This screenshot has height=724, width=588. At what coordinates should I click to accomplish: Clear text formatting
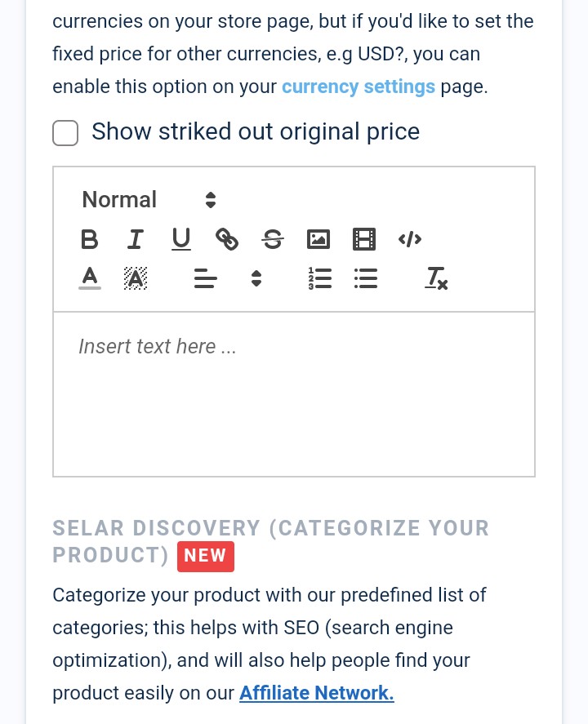436,278
